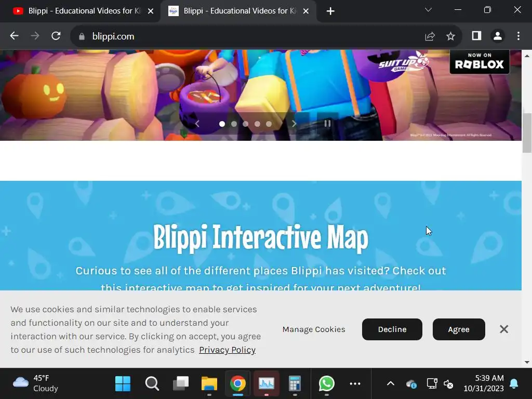Image resolution: width=532 pixels, height=399 pixels.
Task: Open the Windows Start menu
Action: 123,384
